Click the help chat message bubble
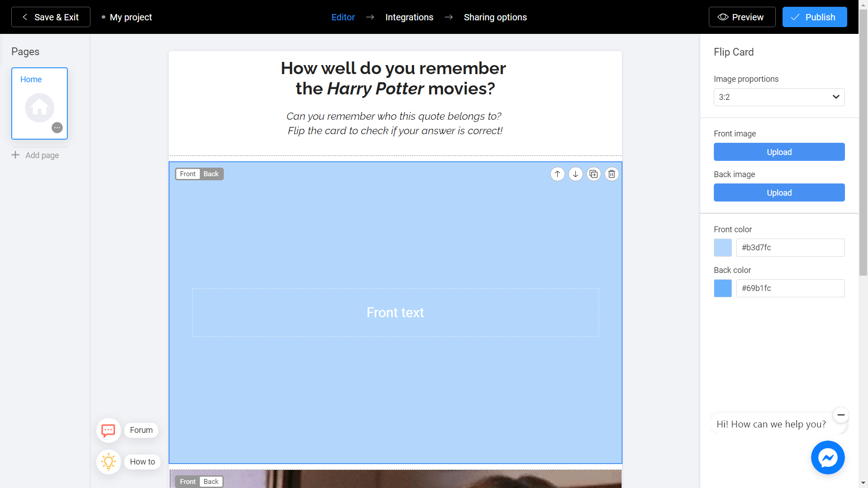 click(x=771, y=424)
